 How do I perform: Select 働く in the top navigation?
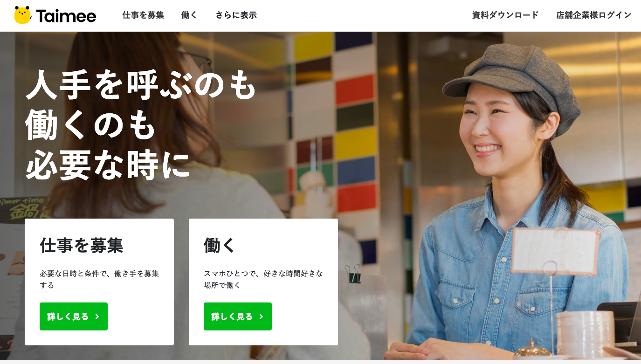coord(189,15)
